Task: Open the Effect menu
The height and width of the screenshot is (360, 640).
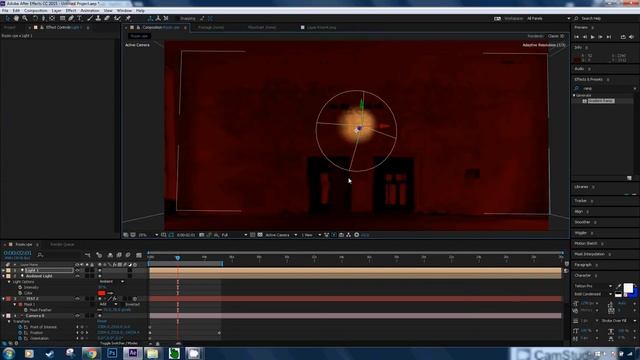Action: click(71, 11)
